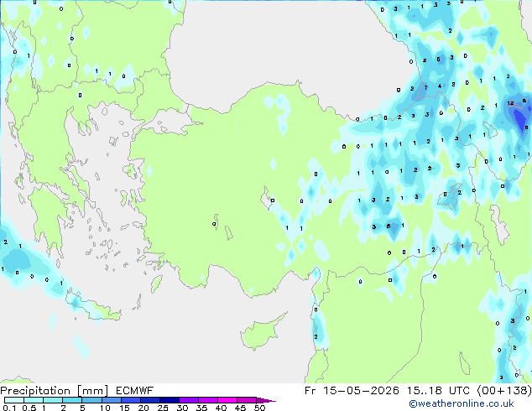
Task: Select the (00+138) forecast hour label
Action: click(504, 391)
